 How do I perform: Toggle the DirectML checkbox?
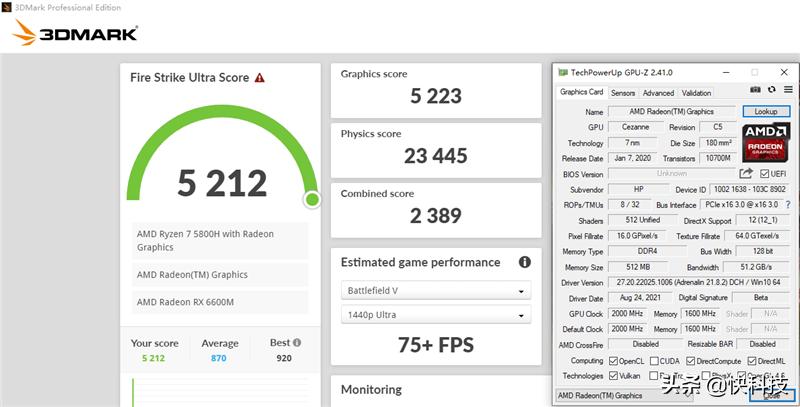coord(752,361)
